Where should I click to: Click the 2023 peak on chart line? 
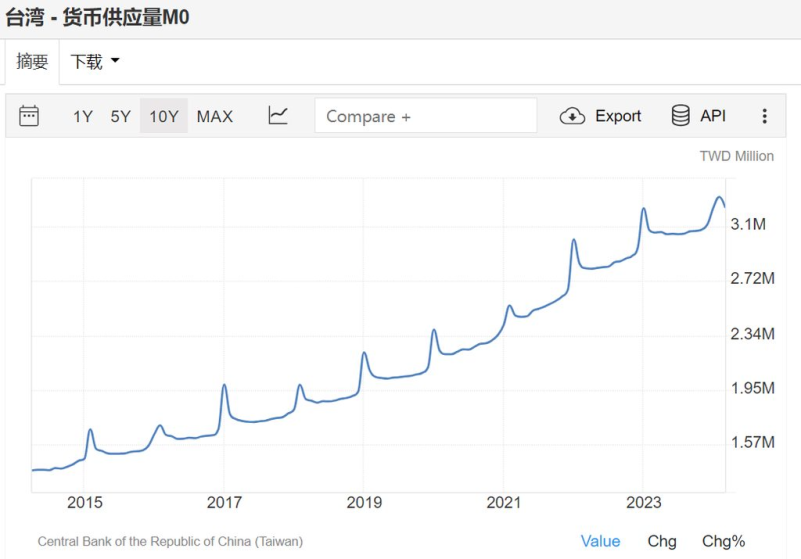[644, 209]
